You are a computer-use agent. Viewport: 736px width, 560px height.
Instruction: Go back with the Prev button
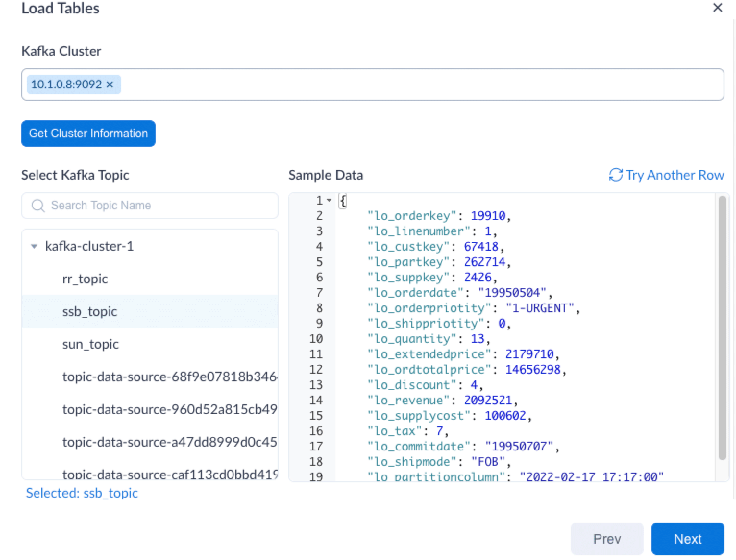point(607,539)
